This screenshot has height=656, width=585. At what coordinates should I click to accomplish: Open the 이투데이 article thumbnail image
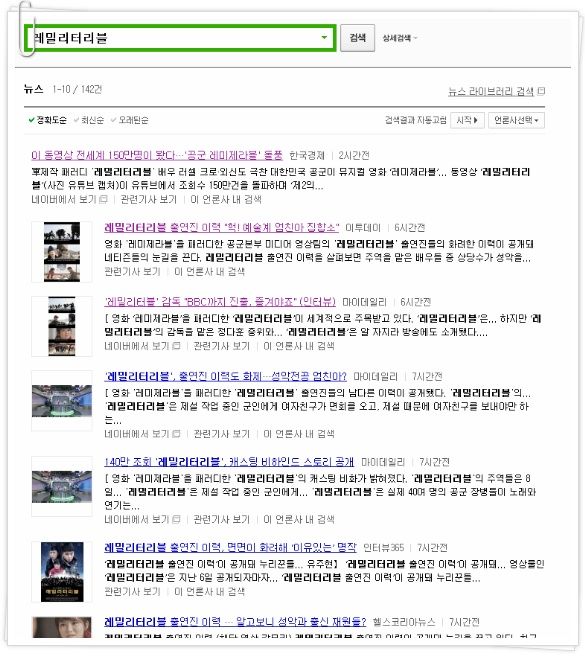(x=62, y=252)
